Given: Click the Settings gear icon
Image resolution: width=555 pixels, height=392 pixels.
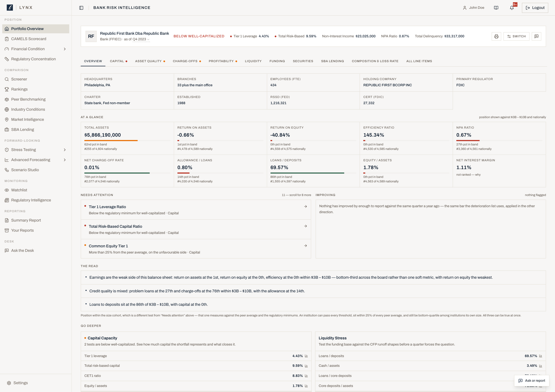Looking at the screenshot, I should (9, 383).
